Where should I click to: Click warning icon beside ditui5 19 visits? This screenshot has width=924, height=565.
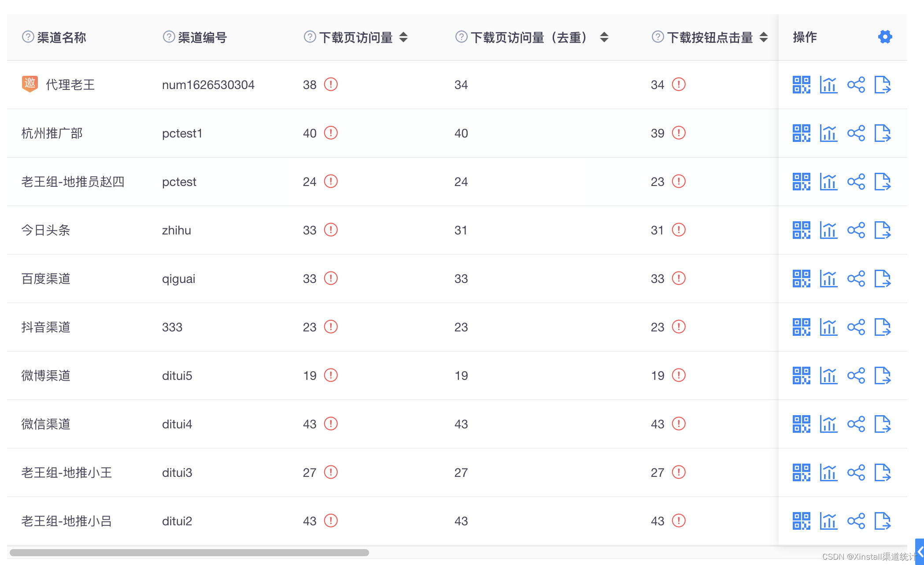331,375
